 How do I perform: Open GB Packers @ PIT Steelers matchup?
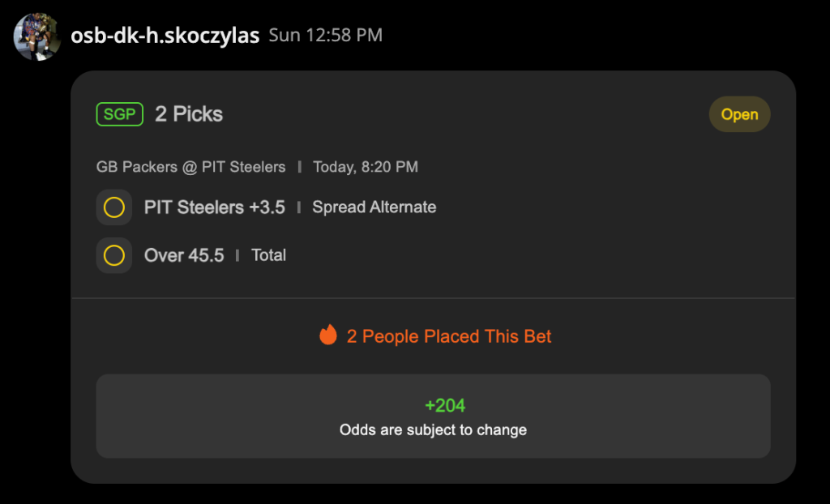(190, 167)
